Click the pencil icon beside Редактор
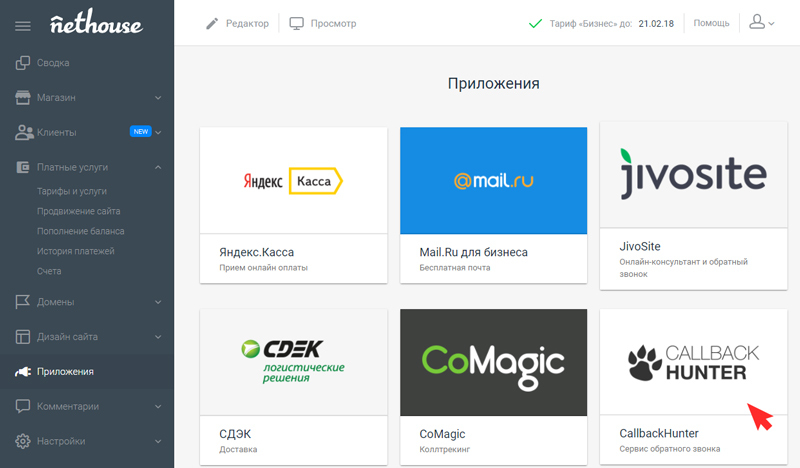 (x=212, y=23)
